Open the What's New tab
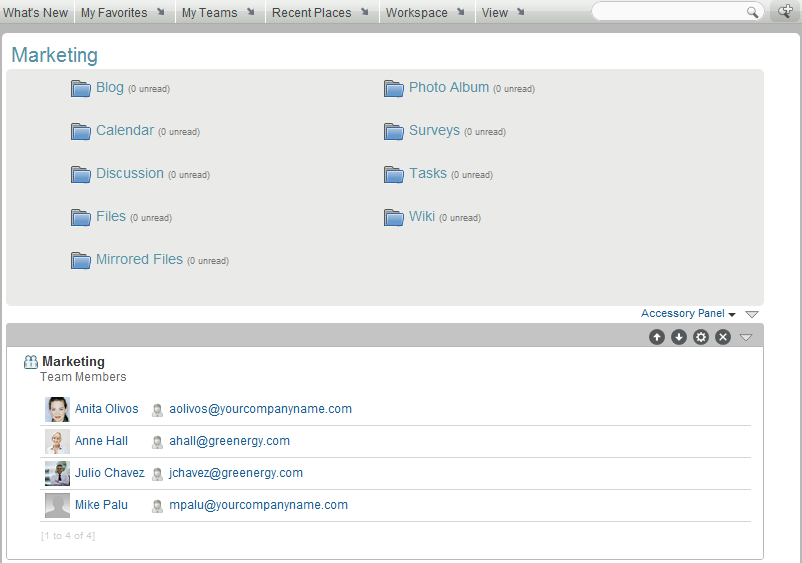The height and width of the screenshot is (563, 802). point(35,12)
